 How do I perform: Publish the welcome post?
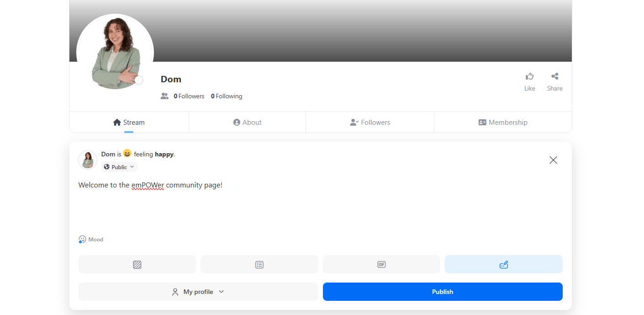coord(442,291)
